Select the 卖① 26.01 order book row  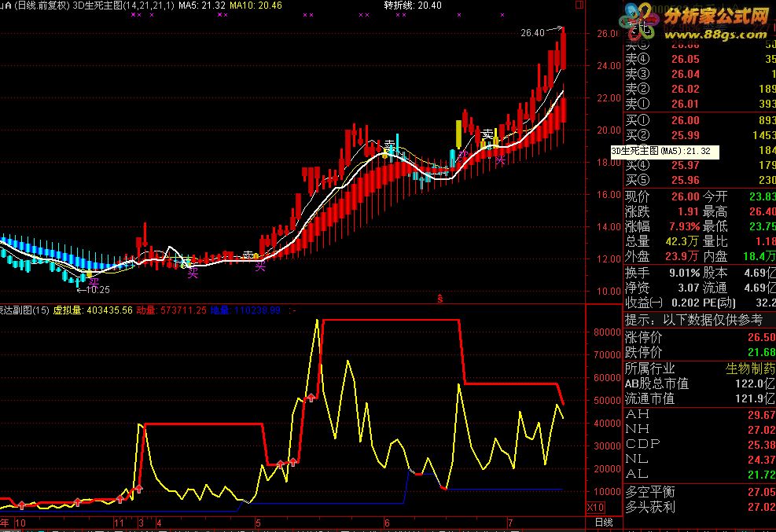click(699, 104)
